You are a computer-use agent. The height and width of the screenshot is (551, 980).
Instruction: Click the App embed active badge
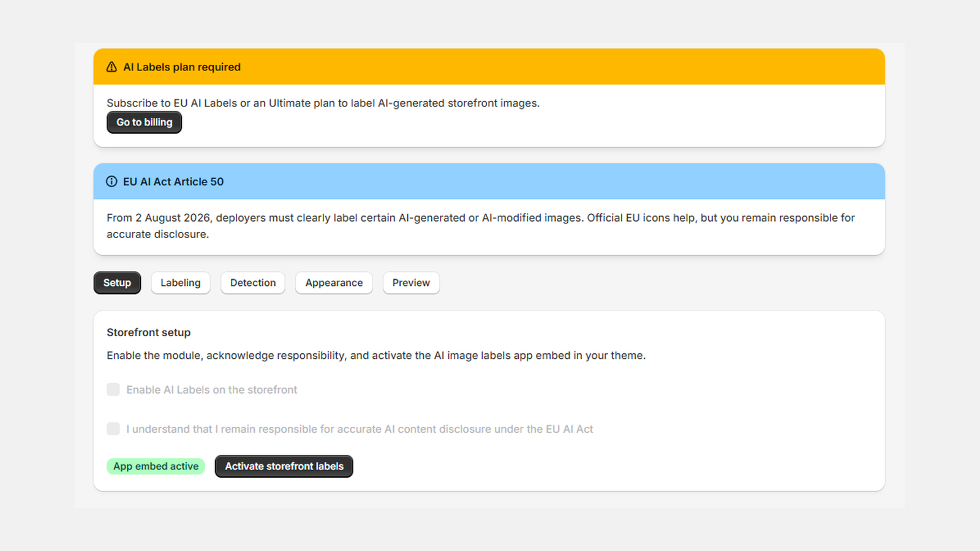point(156,467)
